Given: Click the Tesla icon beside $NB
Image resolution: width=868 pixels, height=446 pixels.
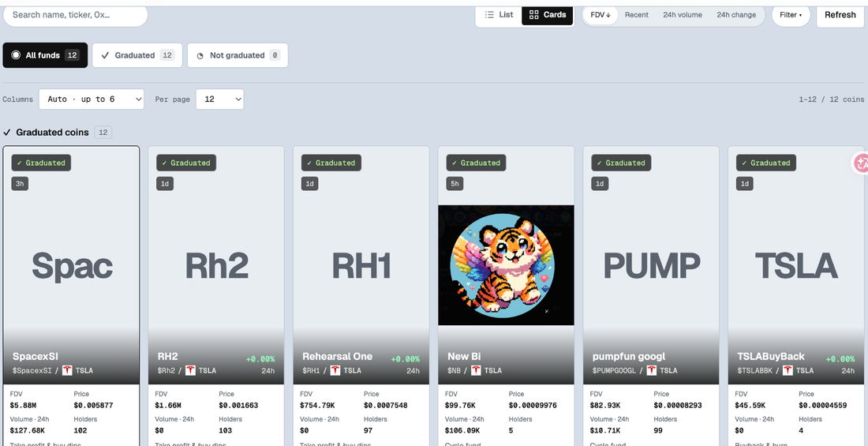Looking at the screenshot, I should (476, 371).
